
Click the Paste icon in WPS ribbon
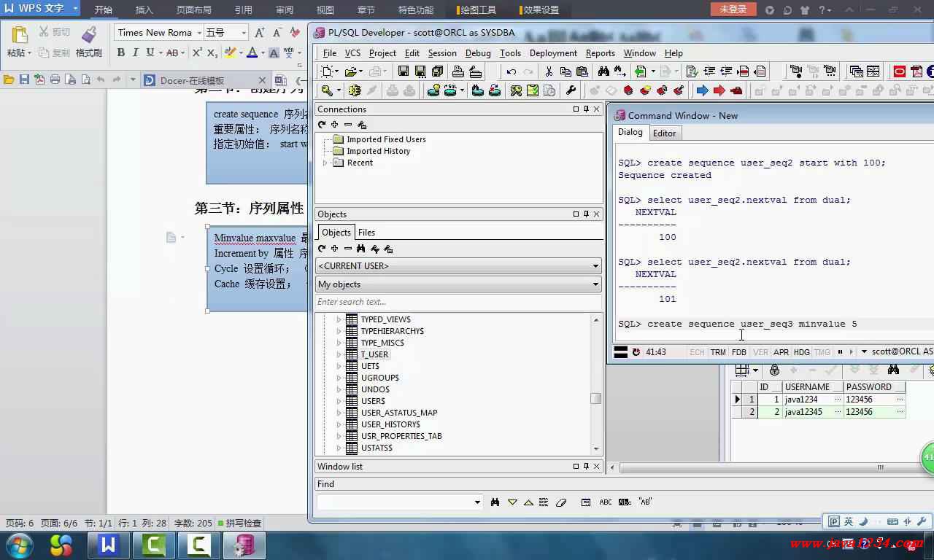pos(20,34)
